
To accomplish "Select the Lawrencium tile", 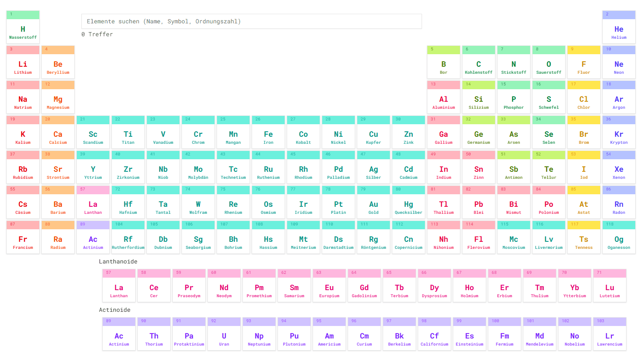I will [x=610, y=334].
